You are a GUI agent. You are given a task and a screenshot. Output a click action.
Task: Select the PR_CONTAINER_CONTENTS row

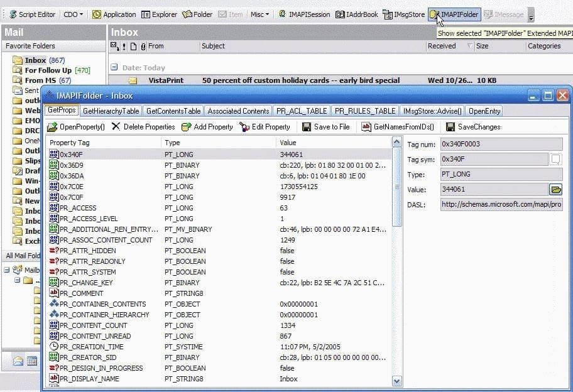[219, 304]
